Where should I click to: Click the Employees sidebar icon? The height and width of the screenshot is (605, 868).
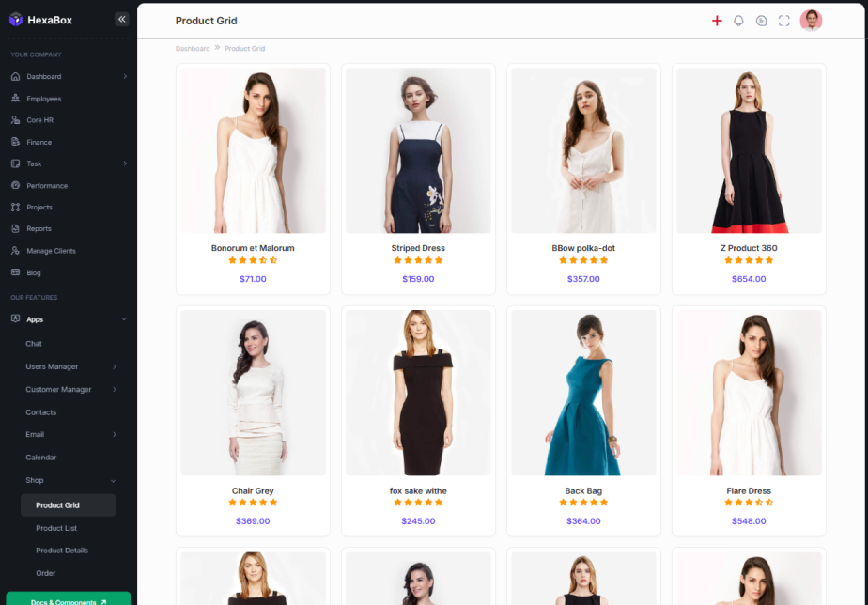pos(16,99)
